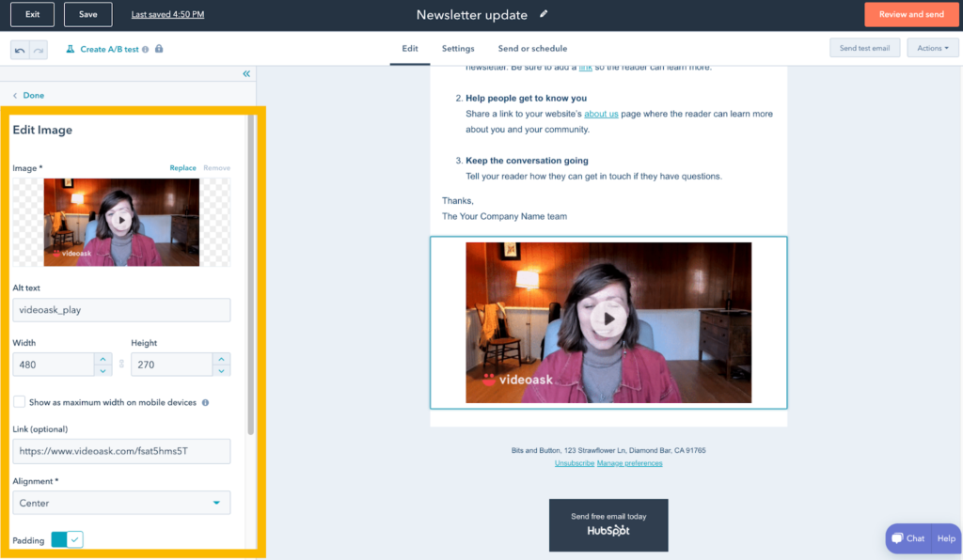
Task: Click the Bits and Button address text
Action: (x=608, y=450)
